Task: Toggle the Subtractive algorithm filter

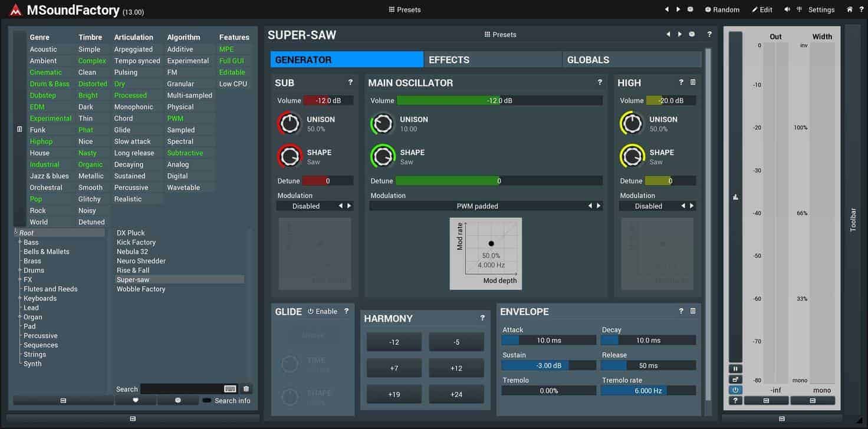Action: click(x=185, y=153)
